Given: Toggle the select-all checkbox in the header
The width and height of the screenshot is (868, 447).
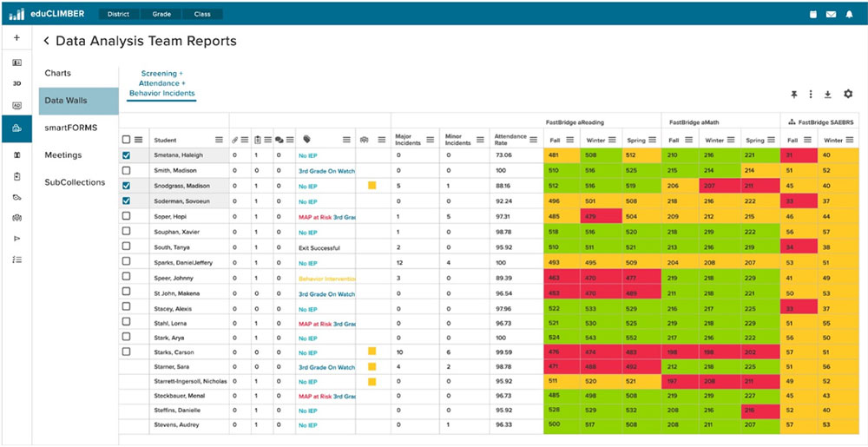Looking at the screenshot, I should coord(127,140).
